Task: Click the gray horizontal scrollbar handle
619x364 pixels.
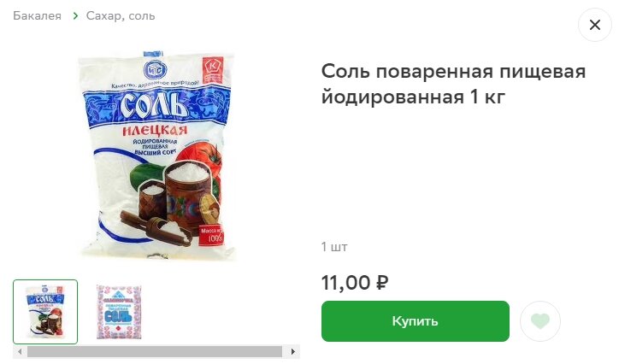Action: click(x=155, y=351)
